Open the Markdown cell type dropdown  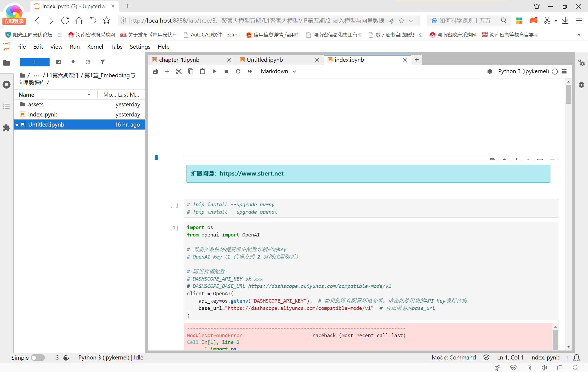point(278,71)
